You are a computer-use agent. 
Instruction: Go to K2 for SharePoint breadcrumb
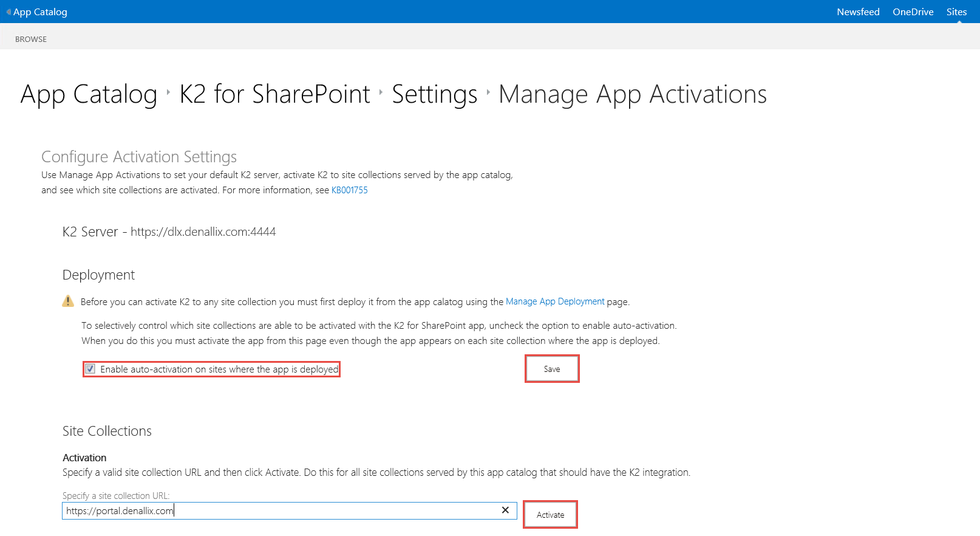(x=275, y=94)
